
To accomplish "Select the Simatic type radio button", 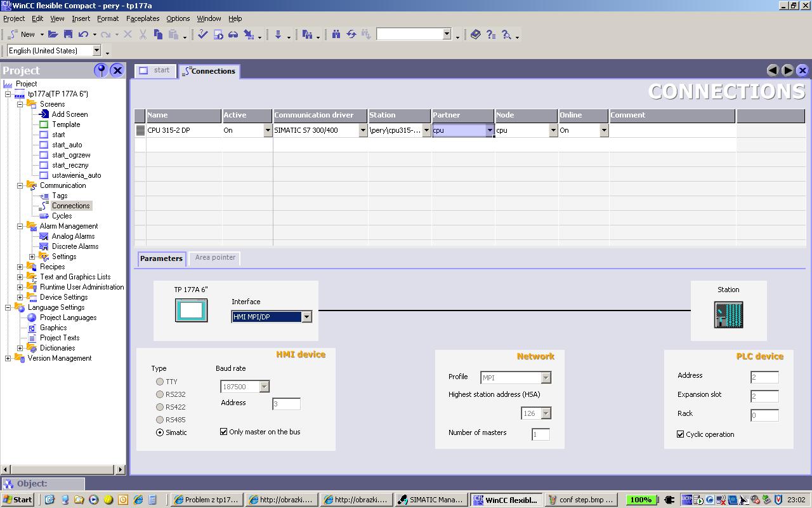I will pos(160,432).
